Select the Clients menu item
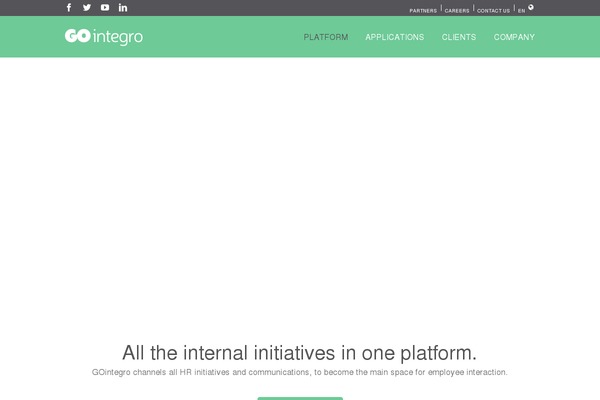Viewport: 600px width, 400px height. pyautogui.click(x=459, y=37)
